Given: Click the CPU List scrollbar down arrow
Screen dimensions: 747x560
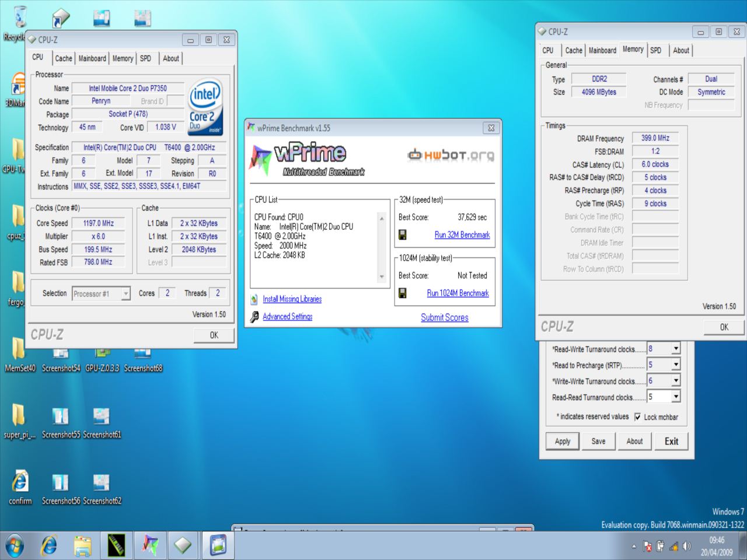Looking at the screenshot, I should (x=382, y=276).
